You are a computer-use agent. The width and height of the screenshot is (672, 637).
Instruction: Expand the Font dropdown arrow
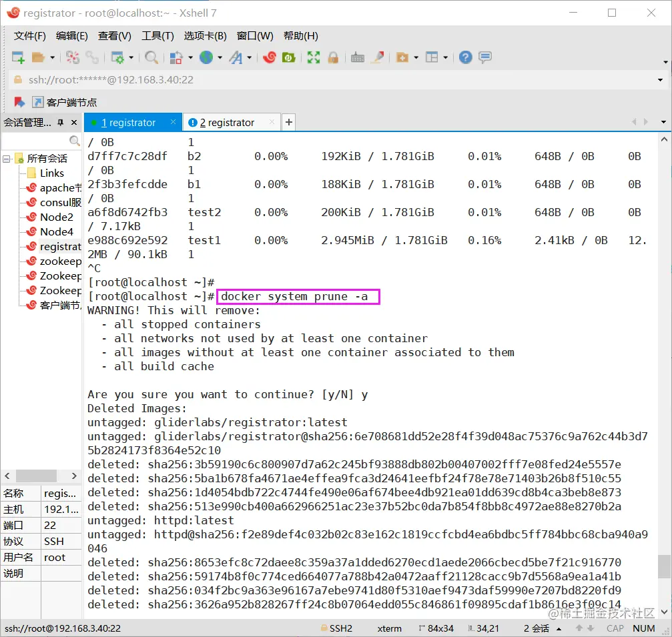(x=249, y=57)
